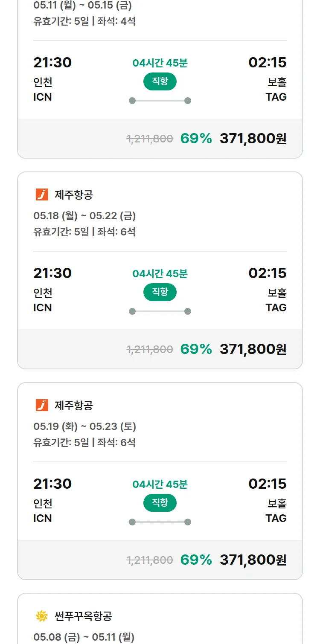Open the 제주항공 flight dated 05.18 (월) ~ 05.22 (금)
This screenshot has width=320, height=644.
[84, 216]
